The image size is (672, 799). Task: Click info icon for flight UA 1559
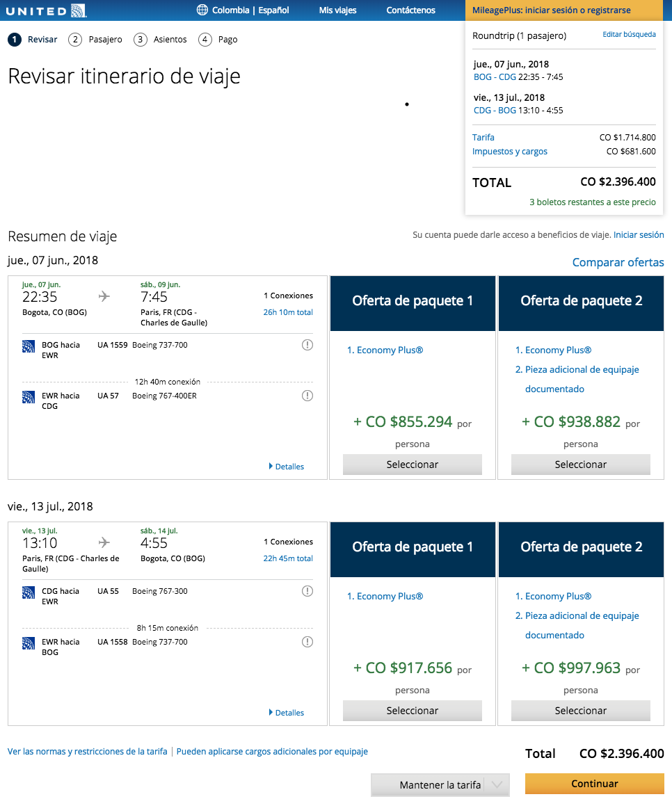pos(307,345)
